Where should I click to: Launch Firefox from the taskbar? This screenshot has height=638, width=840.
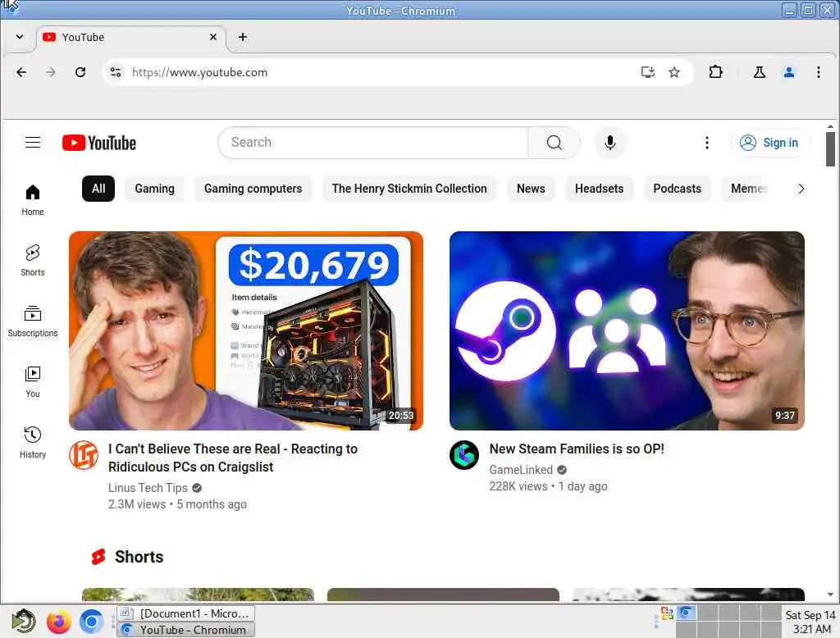58,622
